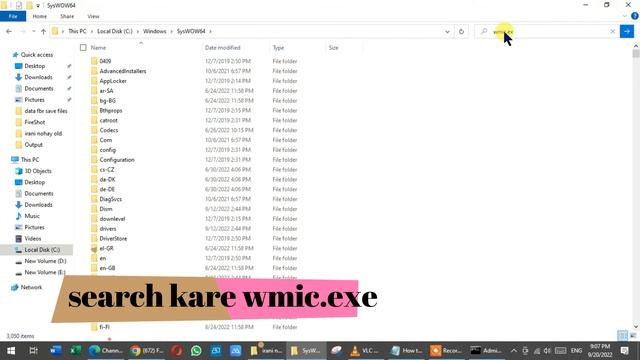
Task: Open Excel from the taskbar
Action: [76, 351]
